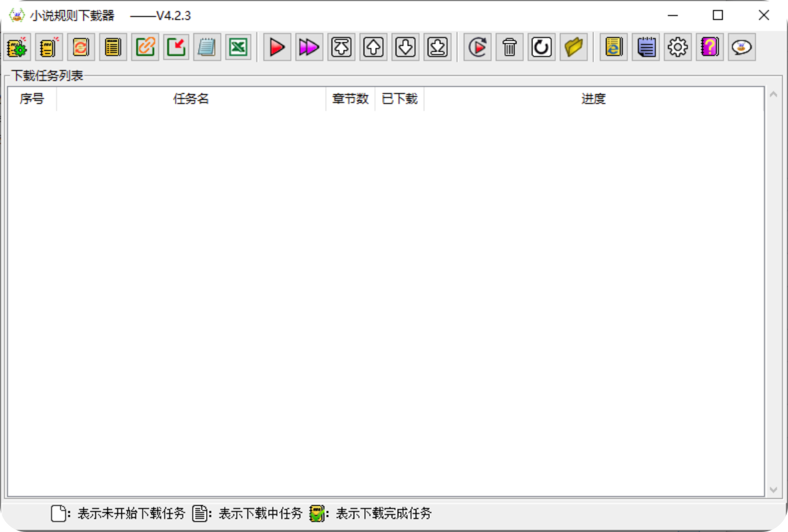Click the notebook with green gear icon
Image resolution: width=788 pixels, height=532 pixels.
17,47
